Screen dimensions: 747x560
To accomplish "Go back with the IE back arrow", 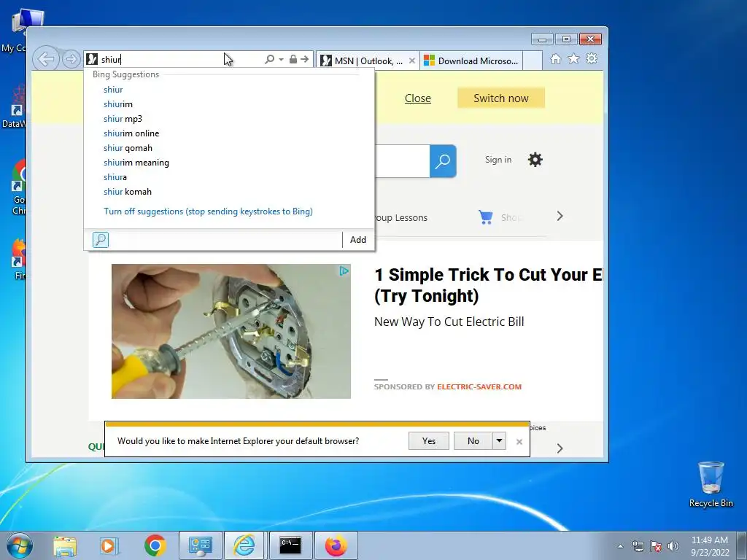I will pyautogui.click(x=46, y=59).
